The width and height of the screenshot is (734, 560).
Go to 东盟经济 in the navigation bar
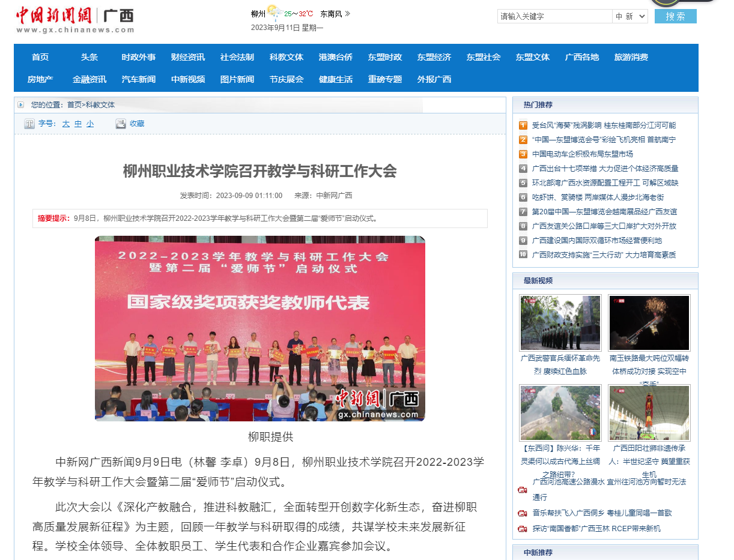point(434,57)
